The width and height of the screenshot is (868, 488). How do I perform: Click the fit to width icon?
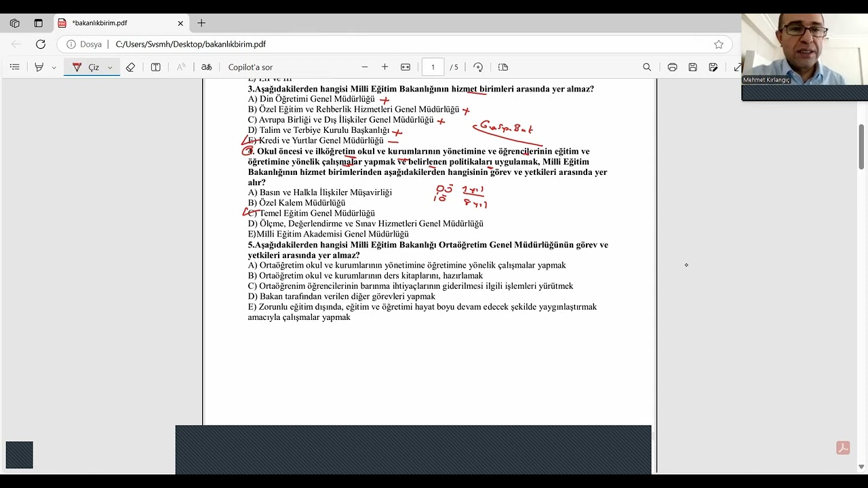(406, 67)
